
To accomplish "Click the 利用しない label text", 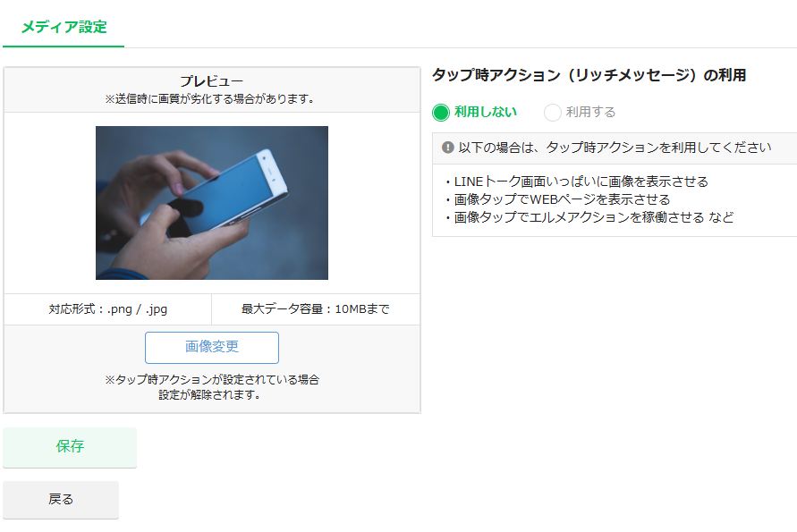I will [486, 112].
